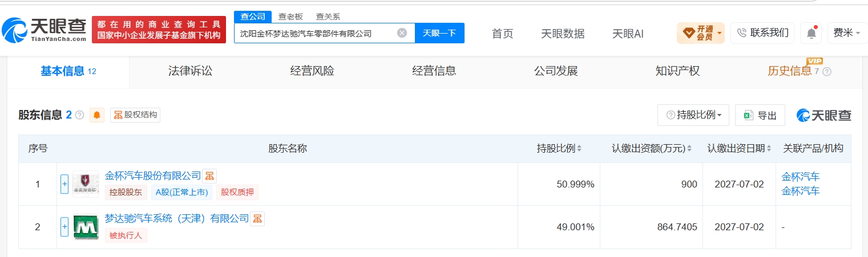Select the 经营信息 tab
Image resolution: width=868 pixels, height=257 pixels.
click(x=434, y=71)
